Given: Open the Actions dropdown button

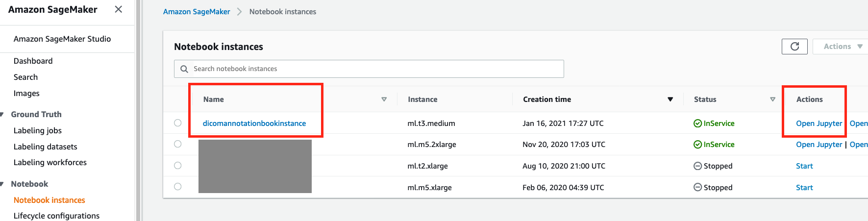Looking at the screenshot, I should (841, 47).
